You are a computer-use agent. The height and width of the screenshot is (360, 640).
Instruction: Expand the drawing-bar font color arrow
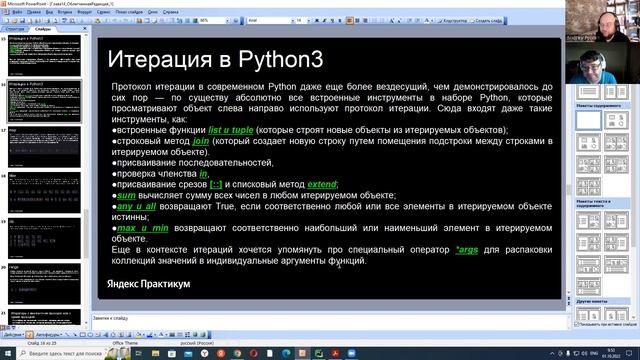166,335
